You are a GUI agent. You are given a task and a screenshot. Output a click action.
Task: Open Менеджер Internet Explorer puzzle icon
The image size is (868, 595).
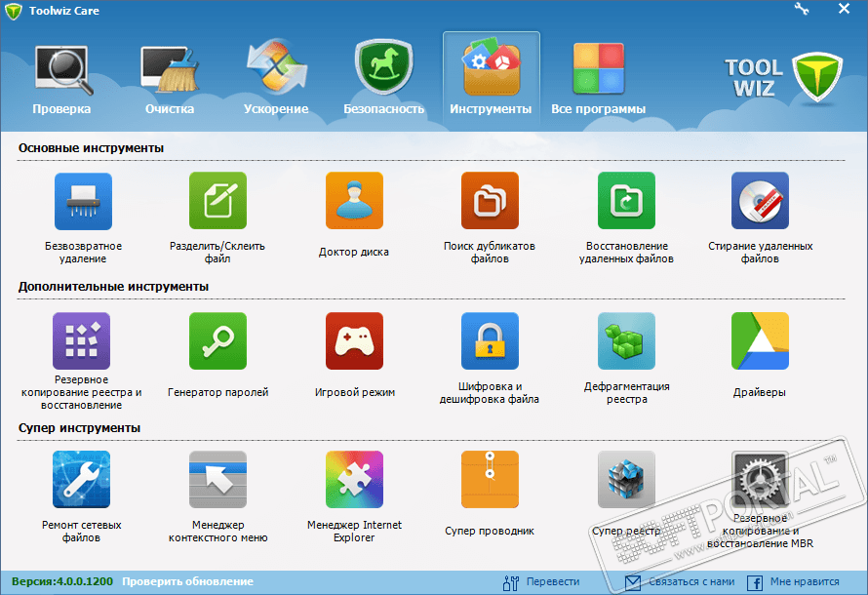(354, 479)
